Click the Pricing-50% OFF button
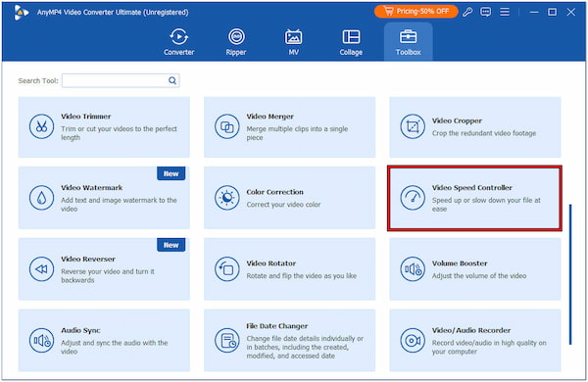The width and height of the screenshot is (588, 382). (x=416, y=12)
